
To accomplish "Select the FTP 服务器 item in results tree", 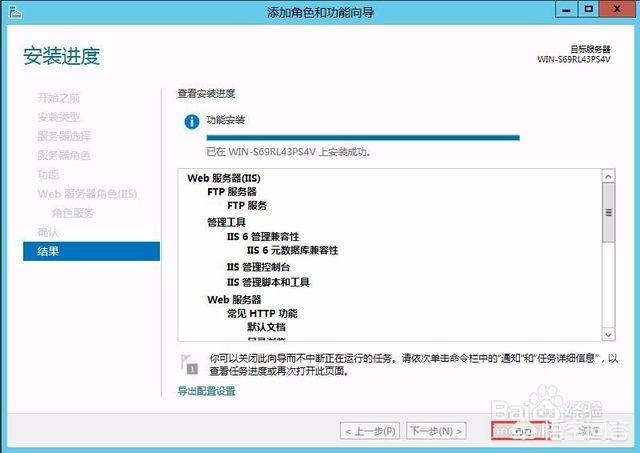I will pyautogui.click(x=232, y=191).
